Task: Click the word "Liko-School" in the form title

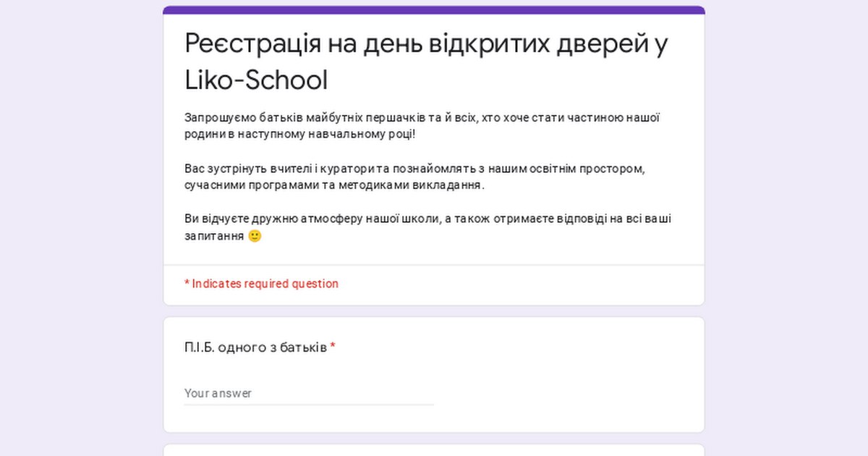Action: tap(256, 80)
